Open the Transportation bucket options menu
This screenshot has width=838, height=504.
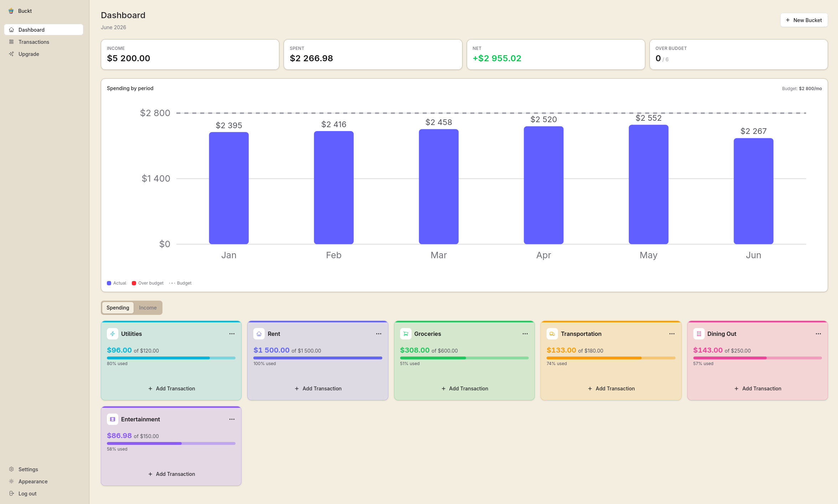[x=672, y=334]
